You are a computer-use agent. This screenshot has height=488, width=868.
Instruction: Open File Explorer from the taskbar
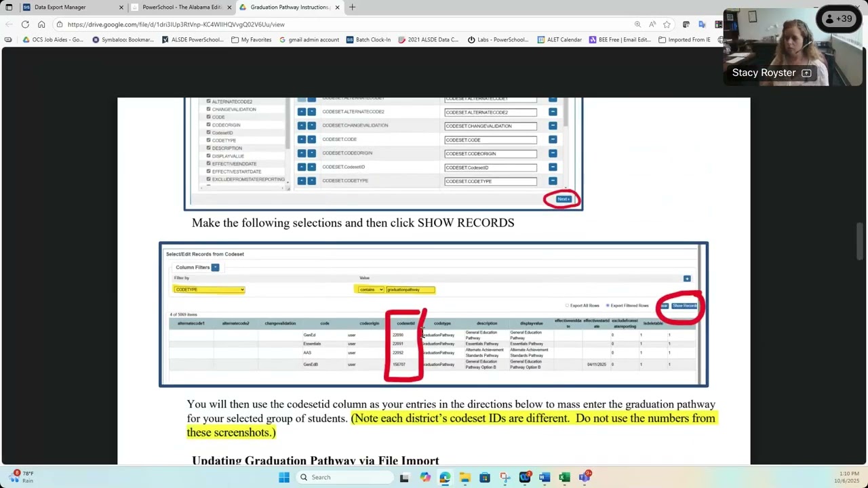465,477
